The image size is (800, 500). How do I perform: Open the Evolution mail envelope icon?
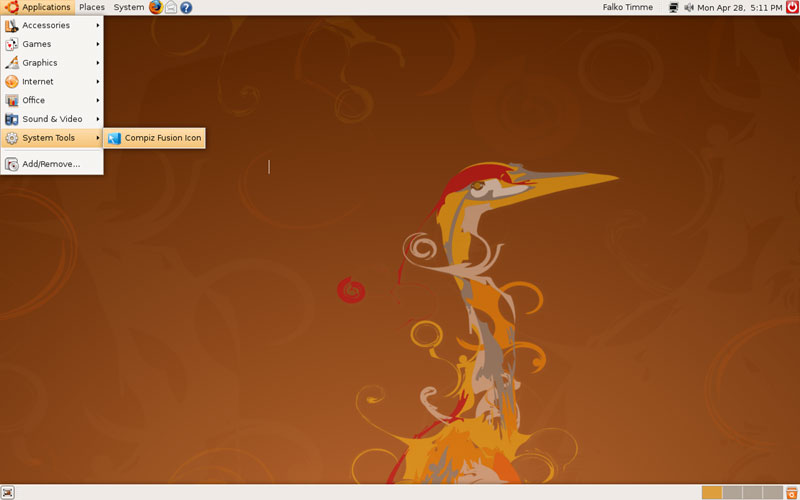(171, 7)
